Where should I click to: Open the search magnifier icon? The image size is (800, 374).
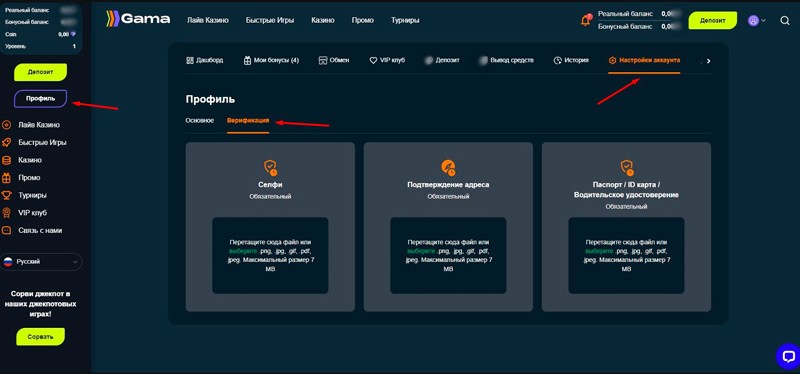tap(785, 20)
